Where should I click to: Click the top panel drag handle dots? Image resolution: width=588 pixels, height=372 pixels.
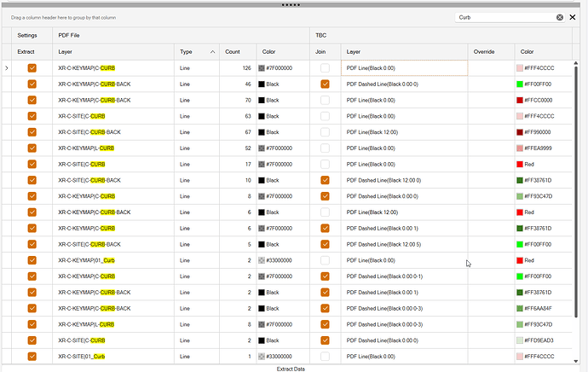(294, 3)
